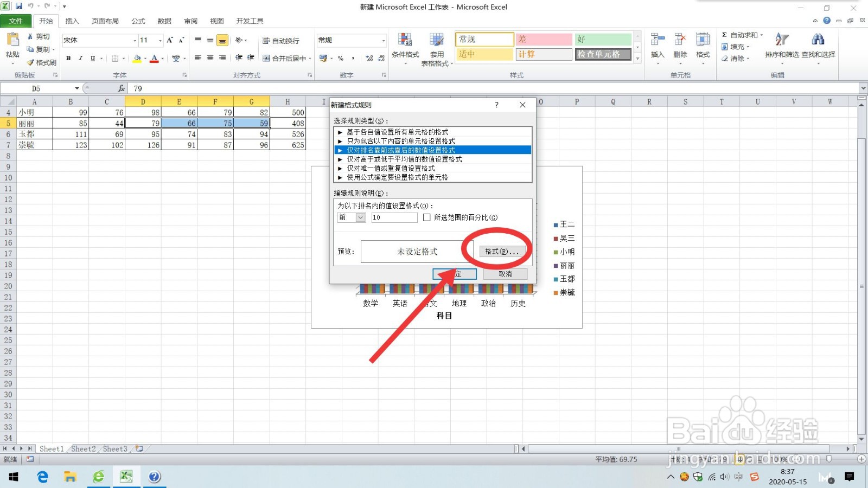The image size is (868, 488).
Task: Click the Paste (粘贴) clipboard icon
Action: pyautogui.click(x=12, y=40)
